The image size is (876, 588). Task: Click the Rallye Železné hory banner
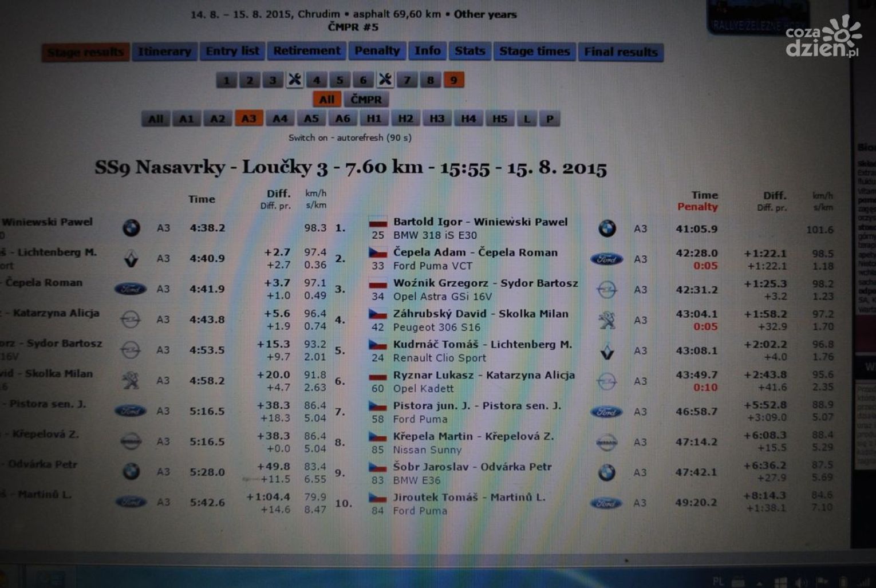click(759, 17)
